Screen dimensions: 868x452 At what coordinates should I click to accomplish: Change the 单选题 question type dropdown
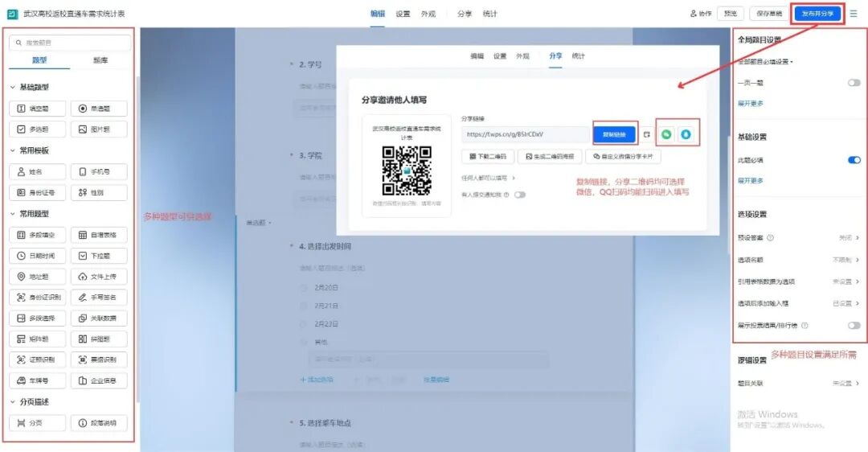259,223
